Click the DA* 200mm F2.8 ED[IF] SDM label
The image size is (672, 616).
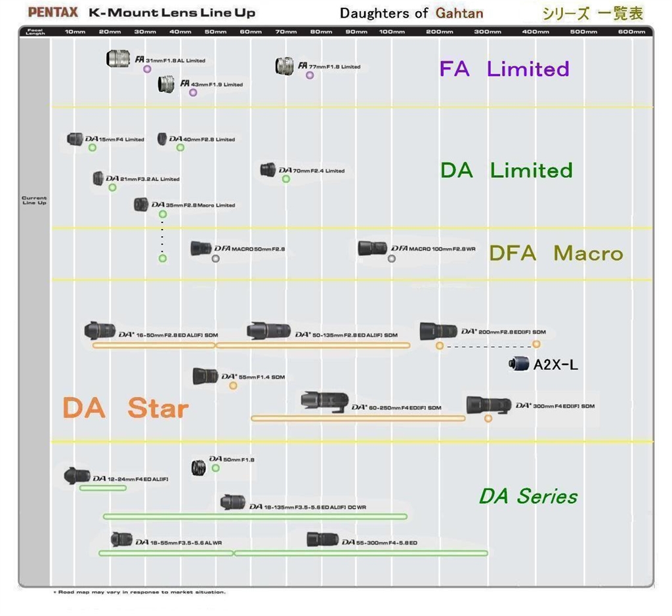503,331
